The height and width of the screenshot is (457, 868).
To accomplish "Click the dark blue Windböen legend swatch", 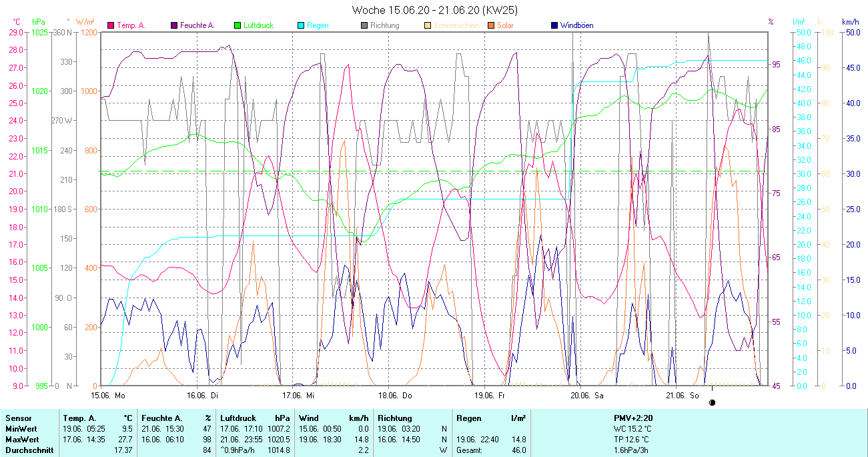I will click(x=554, y=25).
